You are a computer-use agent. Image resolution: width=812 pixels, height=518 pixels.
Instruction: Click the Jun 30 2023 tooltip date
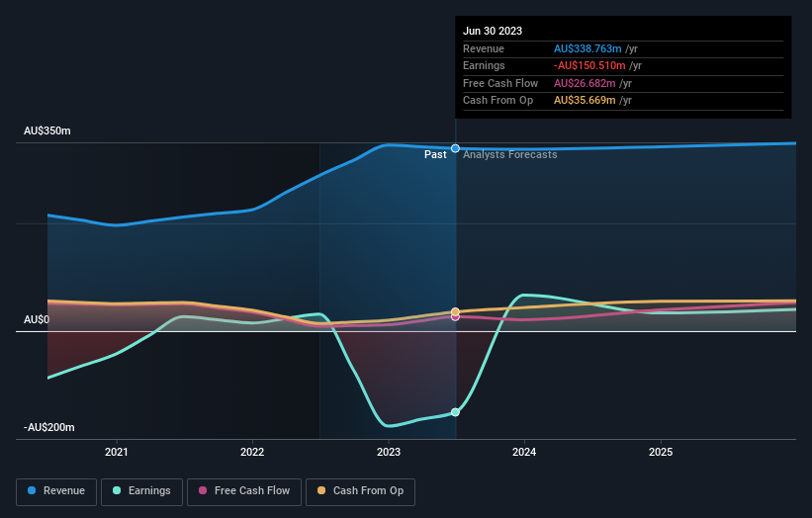click(493, 31)
